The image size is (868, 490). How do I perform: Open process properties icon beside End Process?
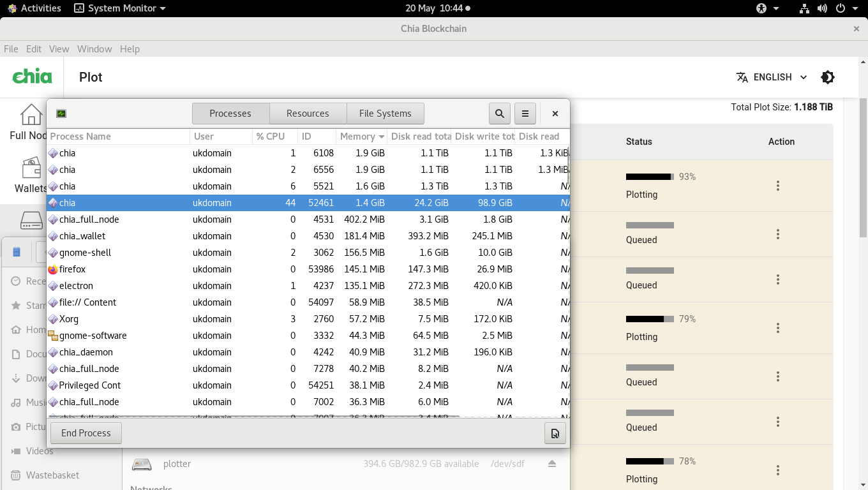(555, 433)
